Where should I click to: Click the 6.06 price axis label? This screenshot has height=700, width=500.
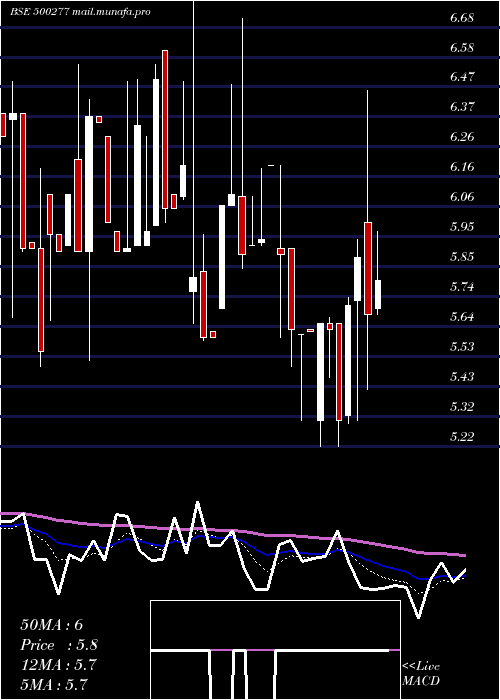tap(462, 197)
